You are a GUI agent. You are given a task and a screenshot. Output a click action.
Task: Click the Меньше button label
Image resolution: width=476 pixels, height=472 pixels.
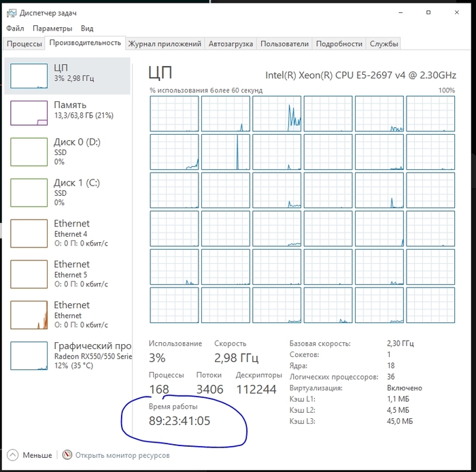[x=37, y=455]
